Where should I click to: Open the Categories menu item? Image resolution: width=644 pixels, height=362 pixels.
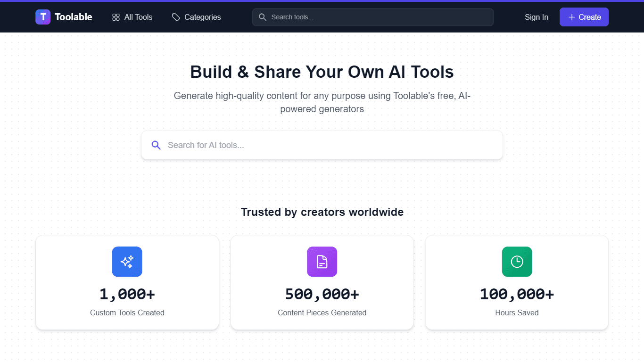196,17
